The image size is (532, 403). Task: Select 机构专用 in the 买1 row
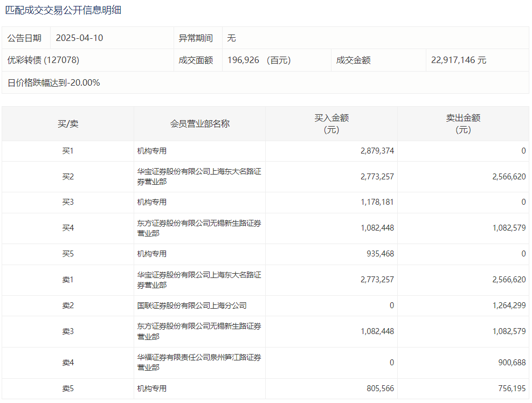[x=152, y=151]
